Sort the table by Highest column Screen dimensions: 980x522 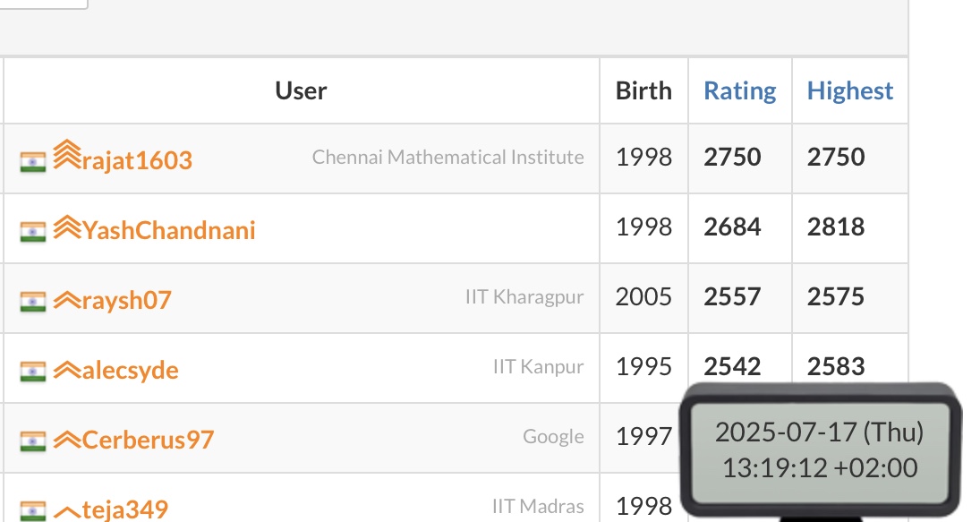coord(850,90)
